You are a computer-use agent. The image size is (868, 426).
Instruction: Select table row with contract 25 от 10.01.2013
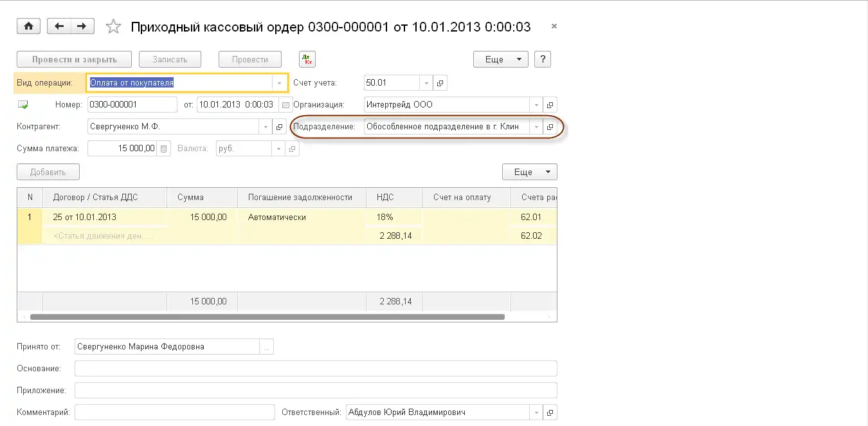tap(103, 218)
